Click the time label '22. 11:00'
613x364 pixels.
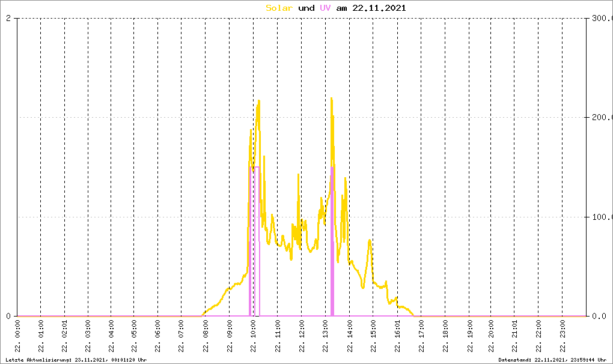pyautogui.click(x=278, y=336)
